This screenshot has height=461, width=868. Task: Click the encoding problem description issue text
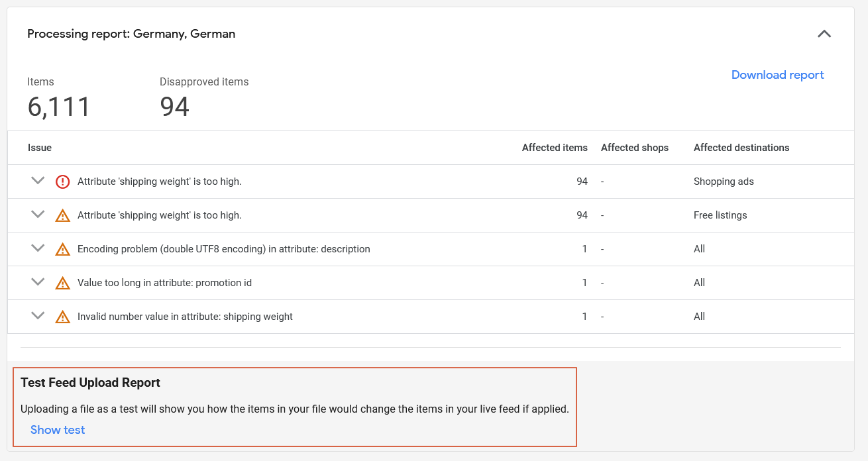point(224,249)
